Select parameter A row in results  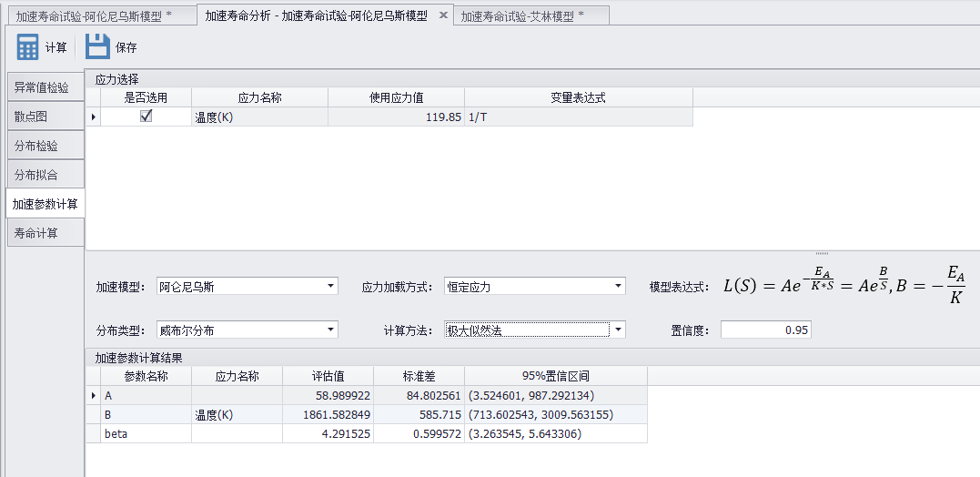tap(367, 395)
